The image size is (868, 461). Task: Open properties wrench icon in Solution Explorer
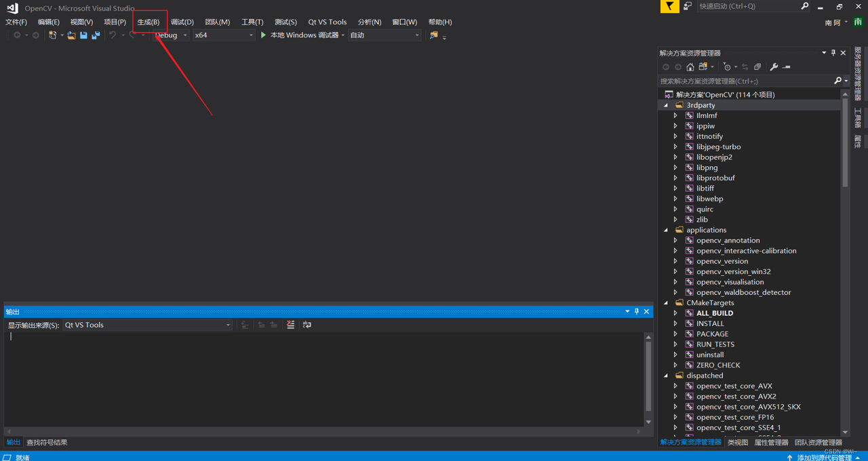[x=774, y=67]
